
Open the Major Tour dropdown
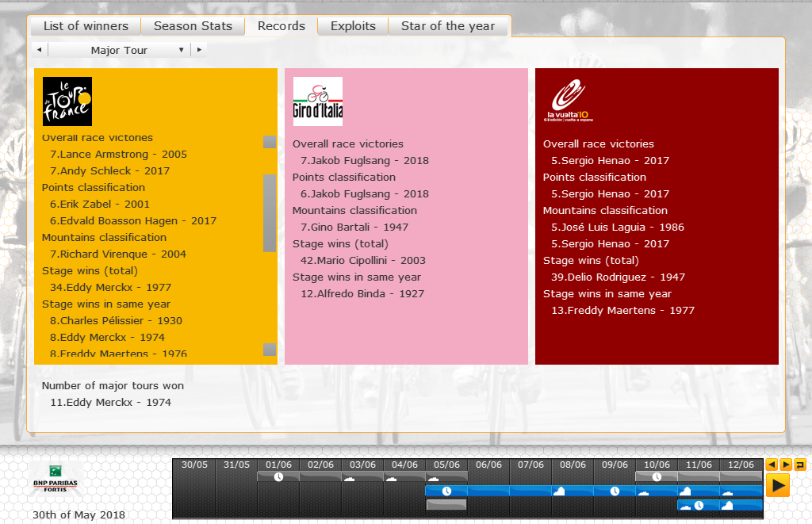pyautogui.click(x=119, y=50)
